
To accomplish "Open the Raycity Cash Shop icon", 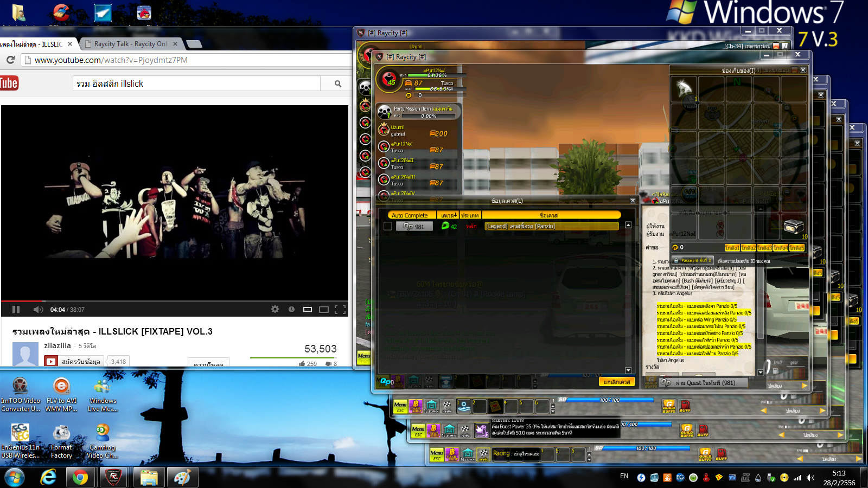I will [416, 407].
